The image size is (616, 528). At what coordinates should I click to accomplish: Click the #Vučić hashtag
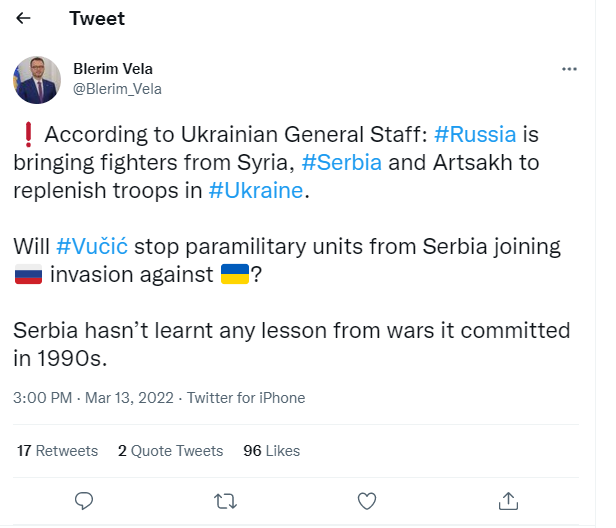(94, 246)
